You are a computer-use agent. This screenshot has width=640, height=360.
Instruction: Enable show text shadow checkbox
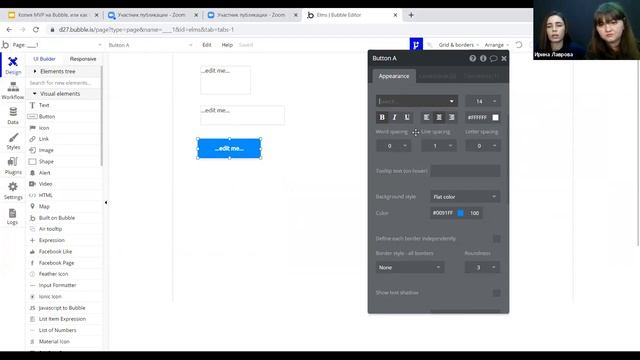[x=496, y=293]
